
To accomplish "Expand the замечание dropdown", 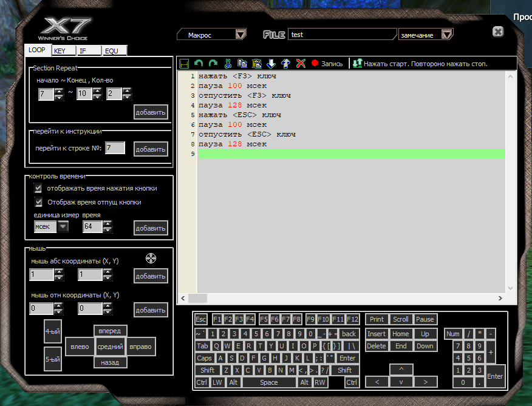I will click(446, 35).
